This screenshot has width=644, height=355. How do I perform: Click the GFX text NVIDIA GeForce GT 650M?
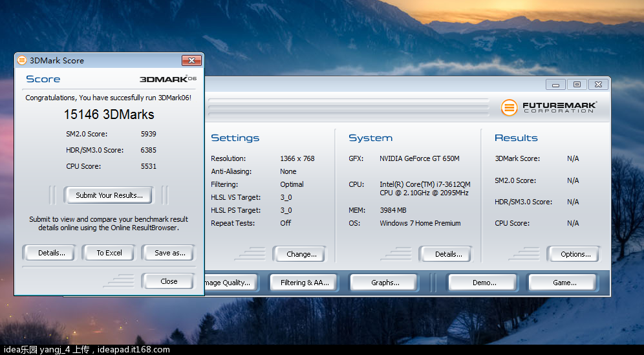pos(420,158)
